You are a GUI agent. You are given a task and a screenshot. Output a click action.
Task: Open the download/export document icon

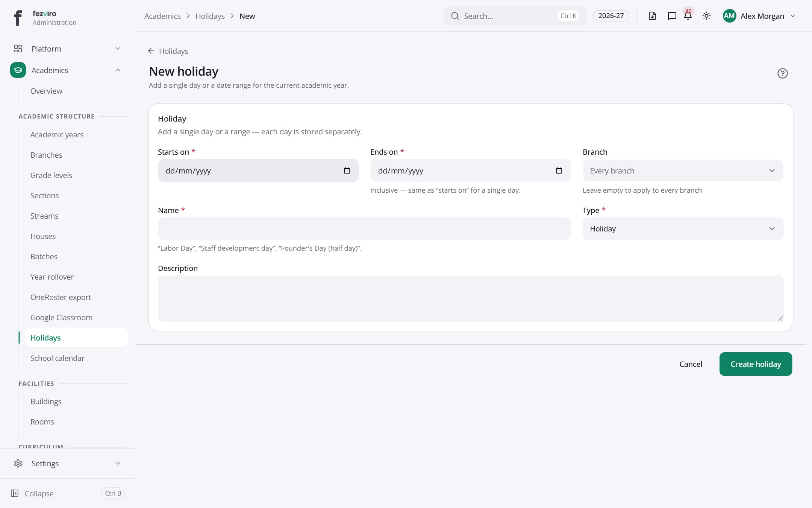tap(652, 16)
